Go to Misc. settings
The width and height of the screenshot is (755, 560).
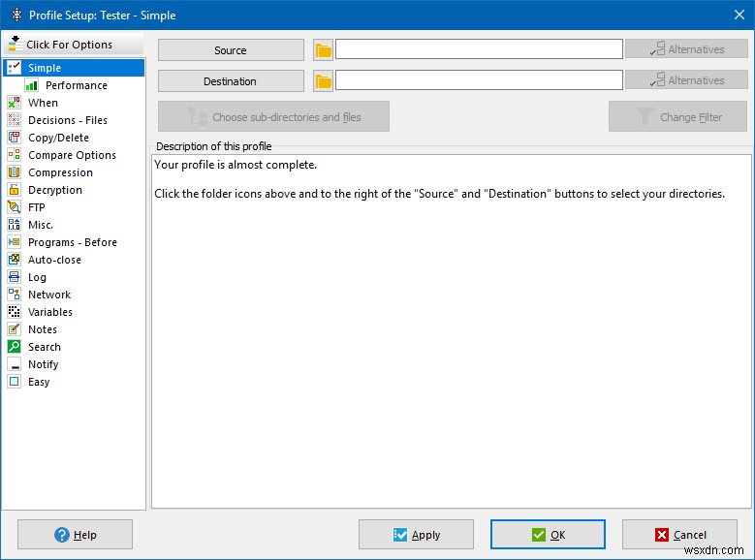click(x=41, y=225)
